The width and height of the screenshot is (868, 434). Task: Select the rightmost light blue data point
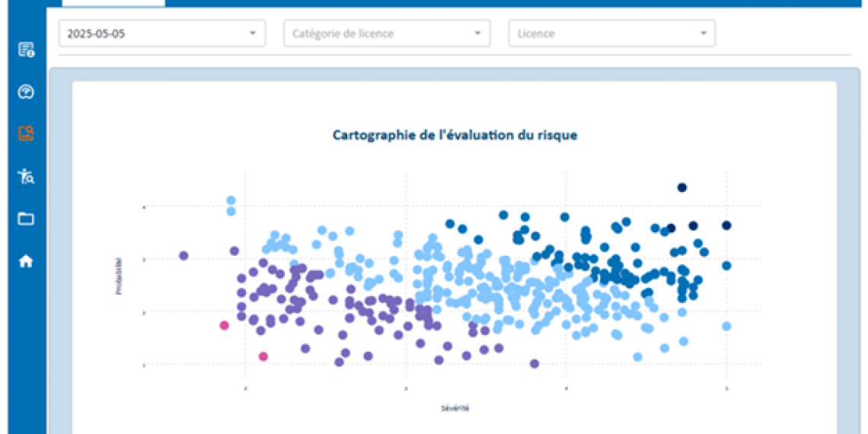726,326
